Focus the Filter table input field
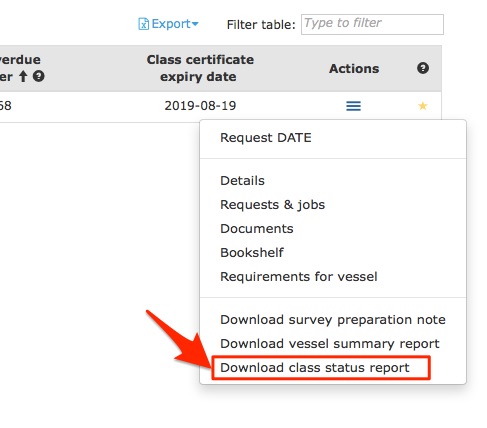This screenshot has height=428, width=487. [372, 24]
